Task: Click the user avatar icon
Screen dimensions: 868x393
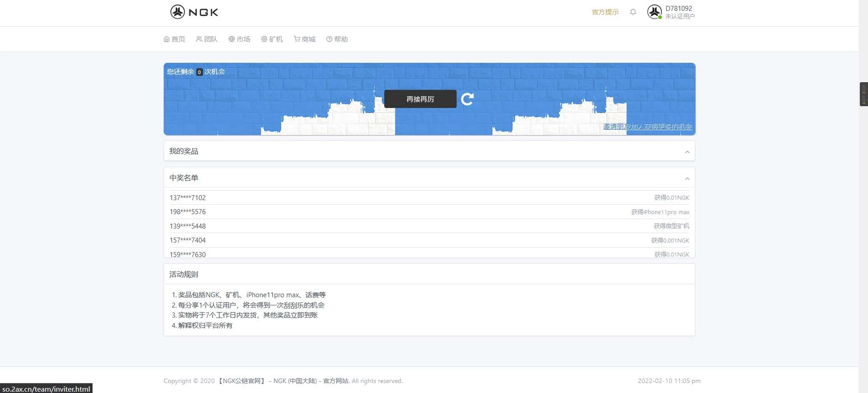Action: pyautogui.click(x=654, y=12)
